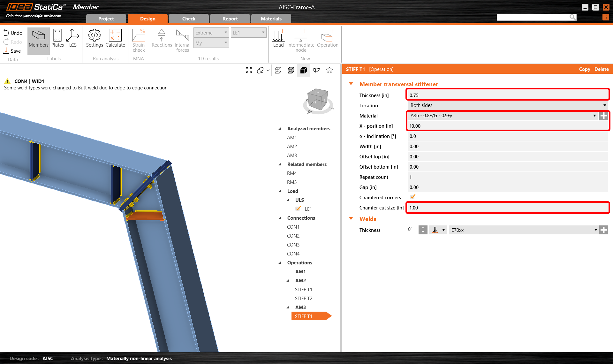Show Reactions in 1D results
Screen dimensions: 613x364
(x=162, y=38)
